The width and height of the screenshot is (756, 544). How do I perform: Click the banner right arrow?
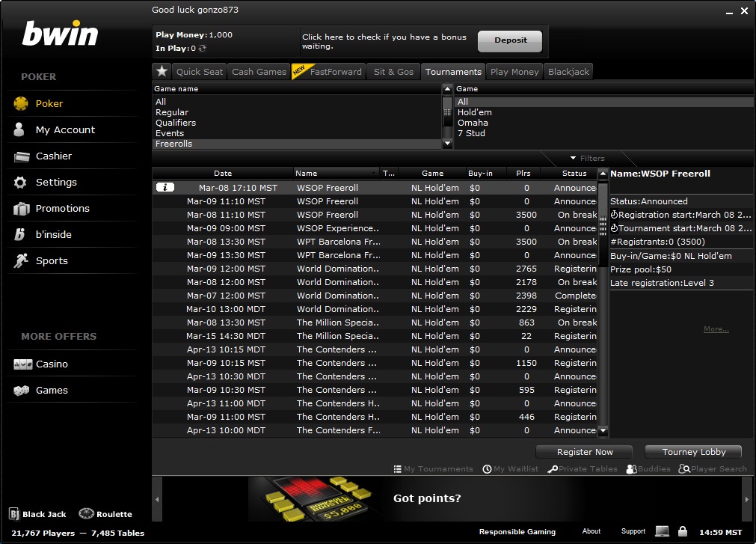[x=747, y=500]
